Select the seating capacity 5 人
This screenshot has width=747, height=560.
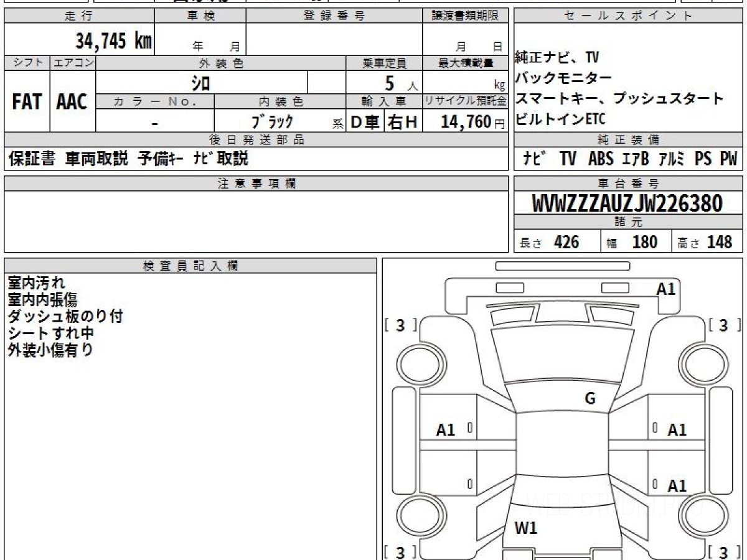click(402, 83)
